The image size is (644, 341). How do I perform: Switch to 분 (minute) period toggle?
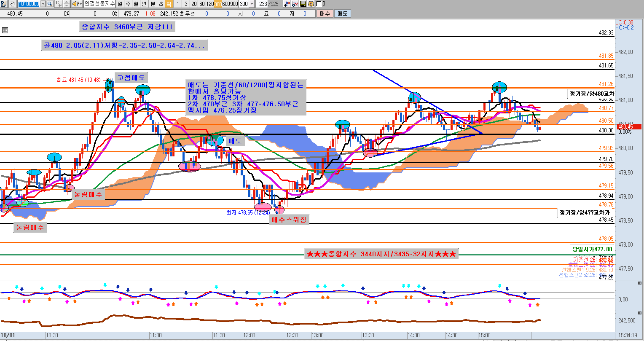[153, 4]
